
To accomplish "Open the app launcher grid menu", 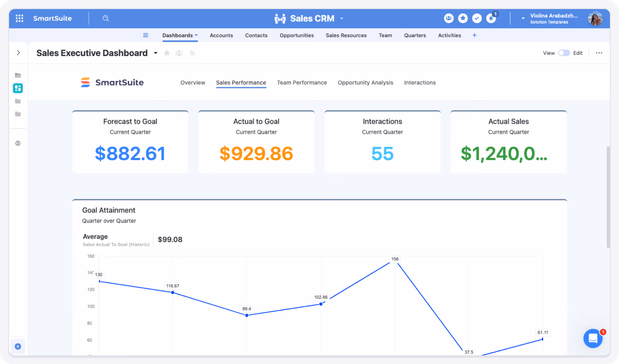I will [x=19, y=18].
